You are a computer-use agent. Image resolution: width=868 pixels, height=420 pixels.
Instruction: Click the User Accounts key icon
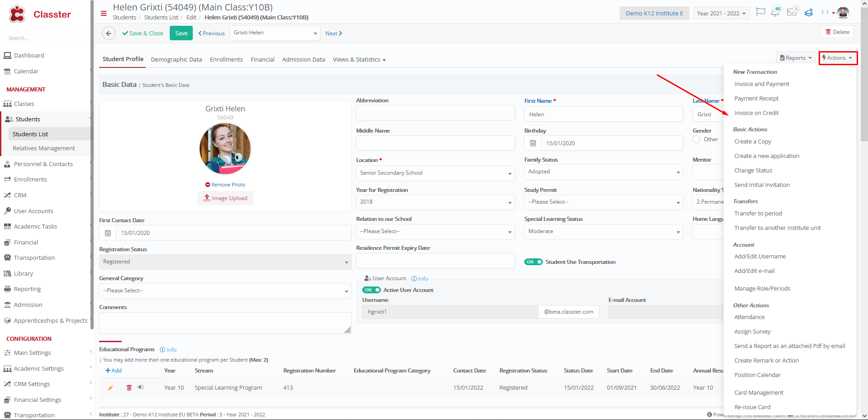(7, 211)
